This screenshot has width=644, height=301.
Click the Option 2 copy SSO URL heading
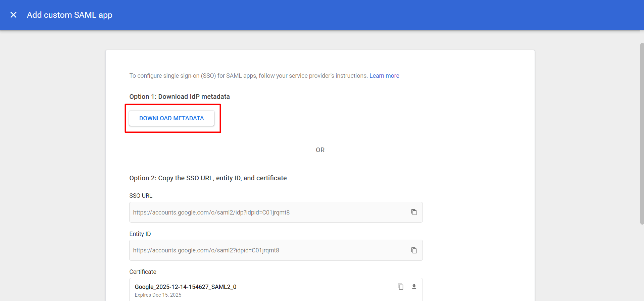pos(208,178)
